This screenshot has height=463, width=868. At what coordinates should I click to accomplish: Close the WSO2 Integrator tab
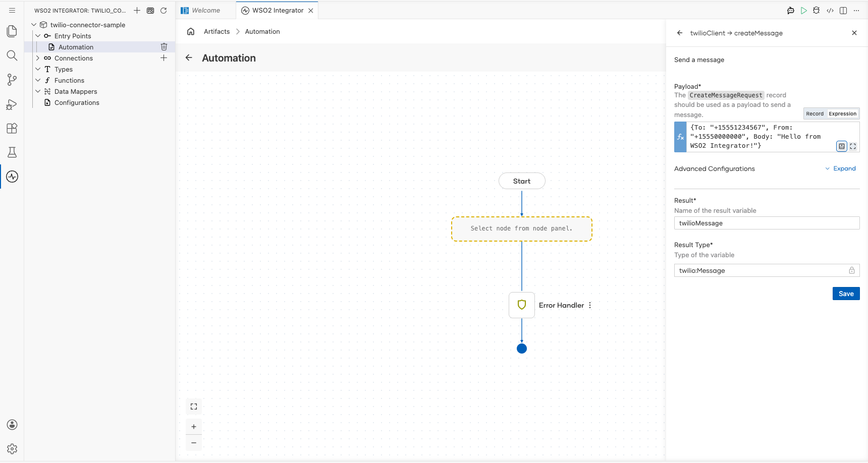pos(311,10)
